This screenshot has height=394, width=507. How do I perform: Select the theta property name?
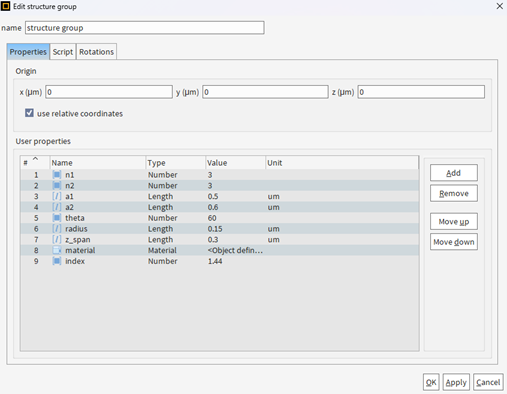click(x=75, y=218)
